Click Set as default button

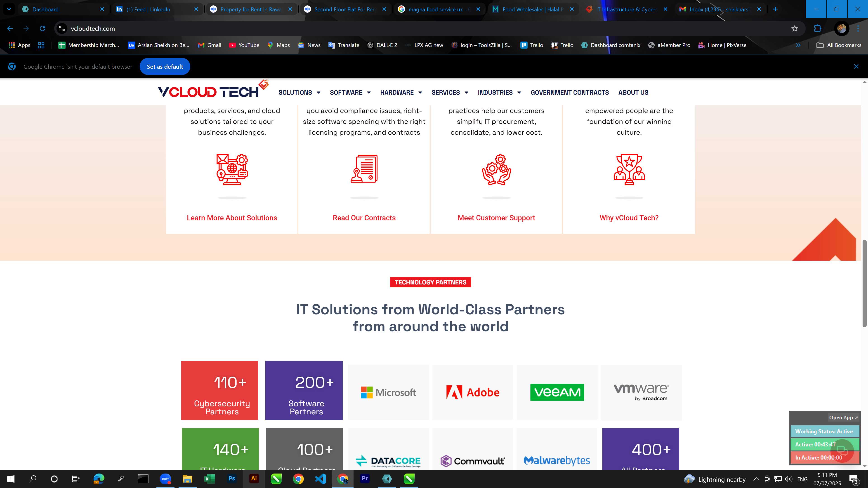click(x=165, y=67)
